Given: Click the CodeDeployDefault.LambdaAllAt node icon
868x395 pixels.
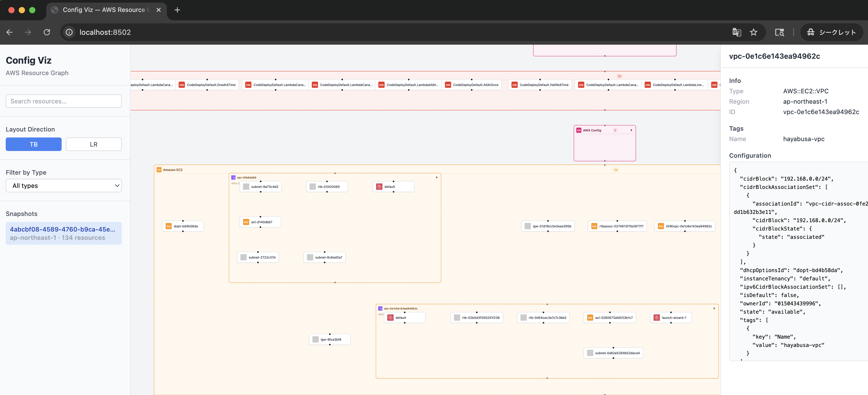Looking at the screenshot, I should (381, 85).
